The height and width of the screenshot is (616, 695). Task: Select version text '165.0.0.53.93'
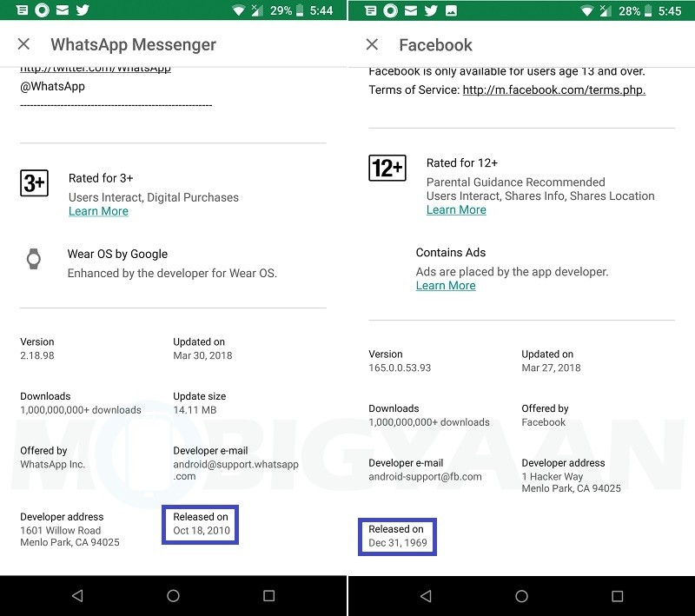400,368
